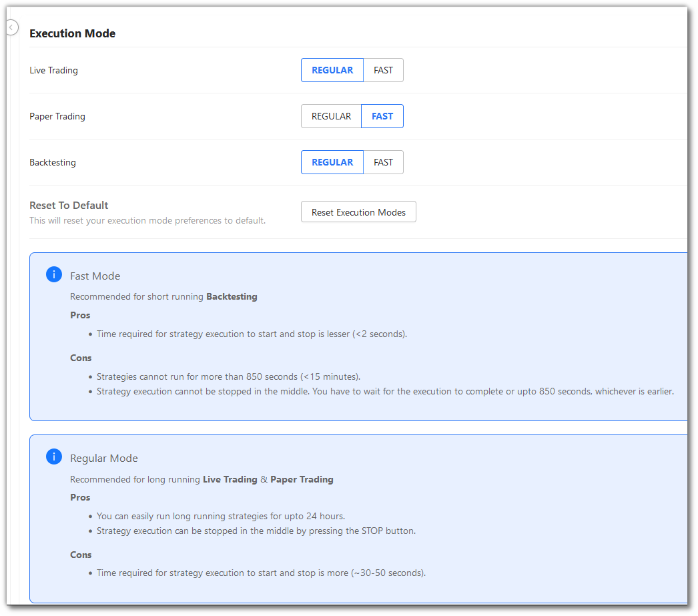
Task: Choose REGULAR for Backtesting
Action: tap(332, 162)
